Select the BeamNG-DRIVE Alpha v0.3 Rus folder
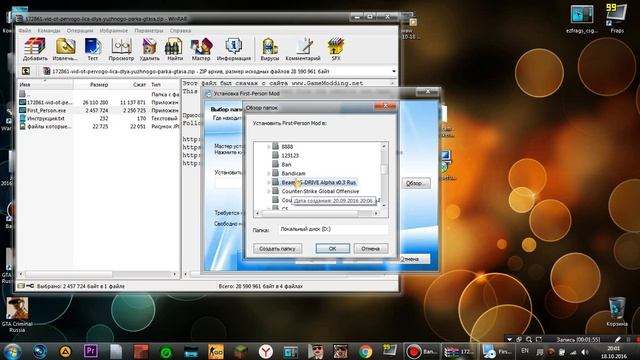 pos(318,182)
